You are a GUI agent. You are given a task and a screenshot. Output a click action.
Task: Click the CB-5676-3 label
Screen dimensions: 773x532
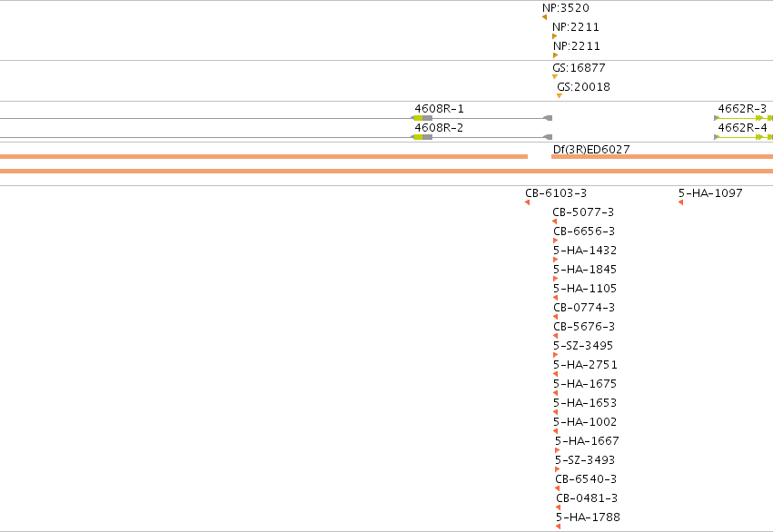pyautogui.click(x=584, y=327)
